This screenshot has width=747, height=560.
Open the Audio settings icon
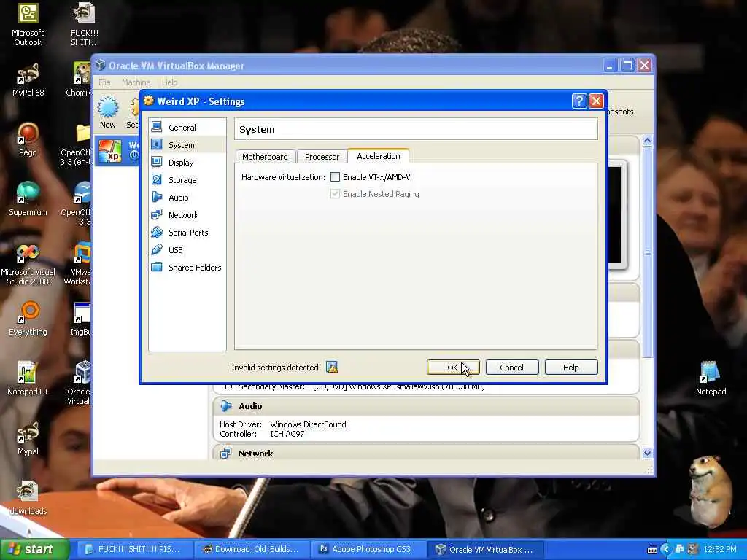point(157,197)
